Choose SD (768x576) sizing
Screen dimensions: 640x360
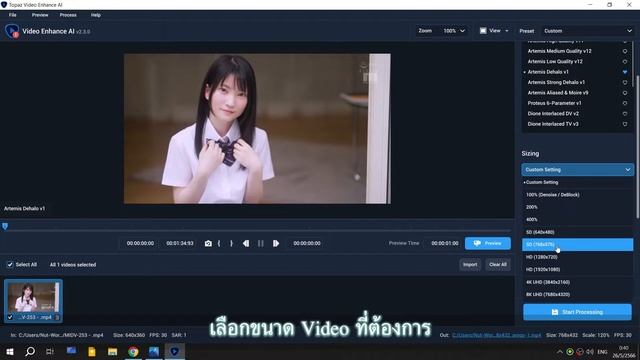578,244
